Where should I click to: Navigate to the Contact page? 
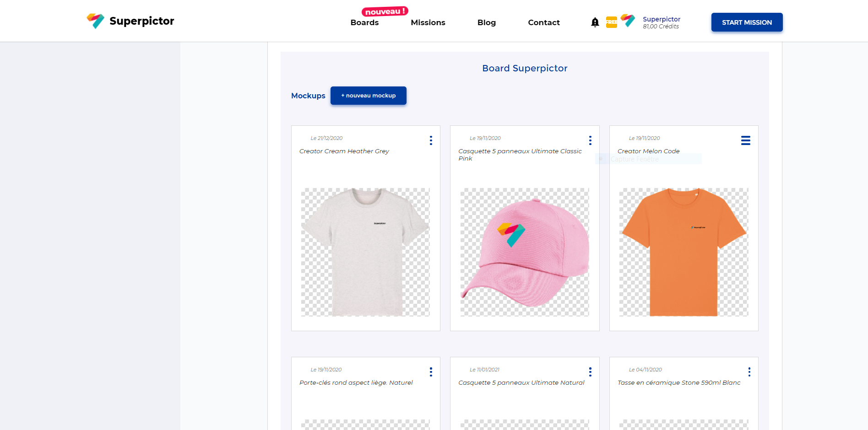[x=544, y=22]
